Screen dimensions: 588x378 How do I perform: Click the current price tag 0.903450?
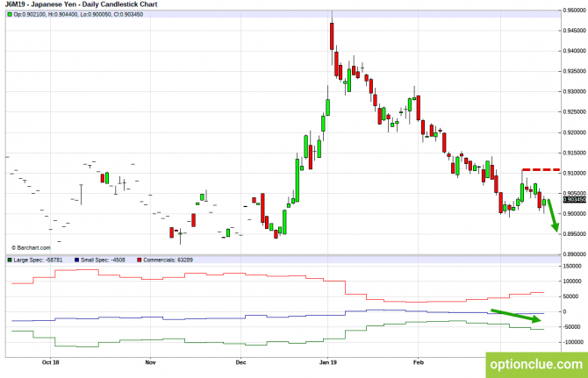click(574, 200)
